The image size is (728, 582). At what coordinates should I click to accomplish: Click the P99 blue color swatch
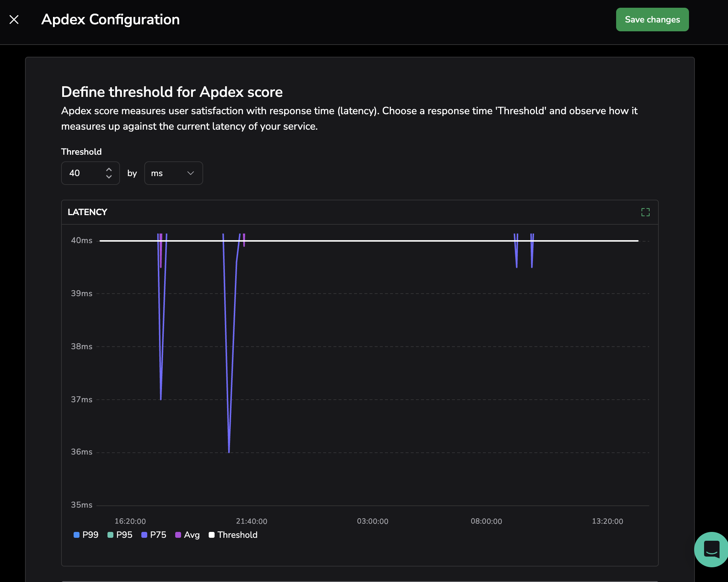tap(77, 535)
